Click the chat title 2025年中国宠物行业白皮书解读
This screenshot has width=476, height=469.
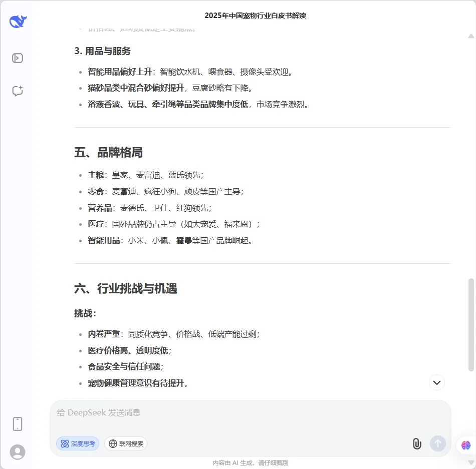tap(256, 16)
